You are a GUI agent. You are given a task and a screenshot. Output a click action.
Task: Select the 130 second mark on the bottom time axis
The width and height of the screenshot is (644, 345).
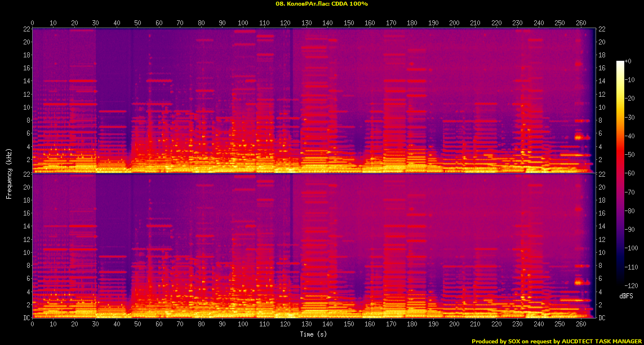tap(307, 324)
